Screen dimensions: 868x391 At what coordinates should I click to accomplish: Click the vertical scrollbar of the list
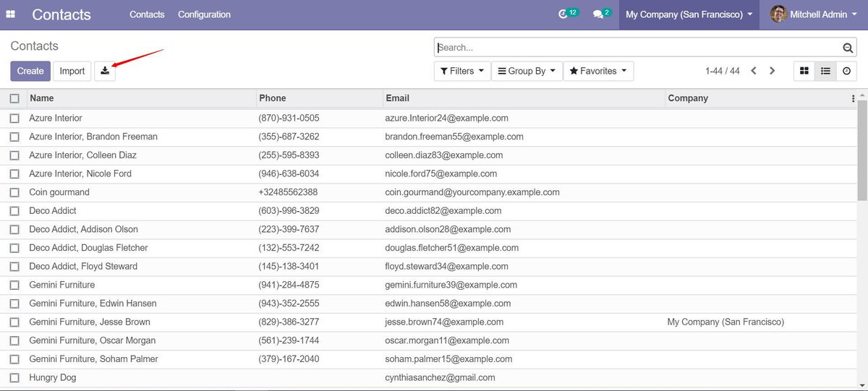point(862,152)
